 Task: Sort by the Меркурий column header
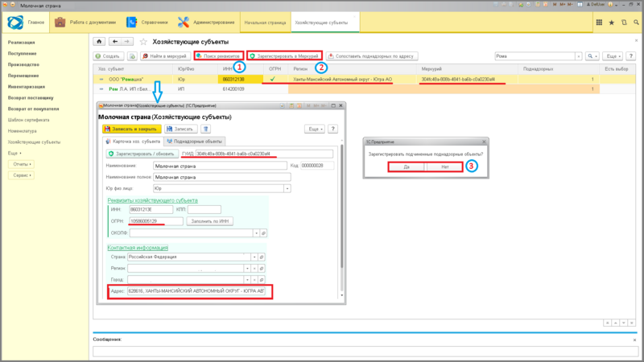coord(467,69)
